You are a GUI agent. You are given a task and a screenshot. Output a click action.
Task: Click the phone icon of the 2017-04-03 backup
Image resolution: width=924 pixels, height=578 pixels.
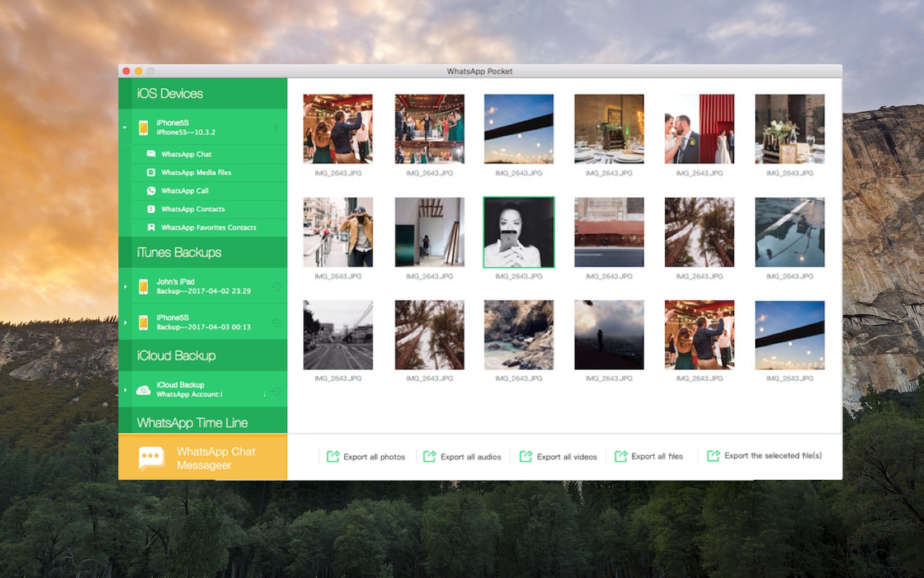tap(144, 322)
